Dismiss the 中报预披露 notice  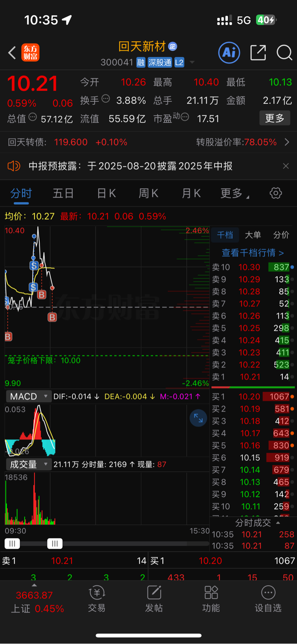tap(286, 166)
